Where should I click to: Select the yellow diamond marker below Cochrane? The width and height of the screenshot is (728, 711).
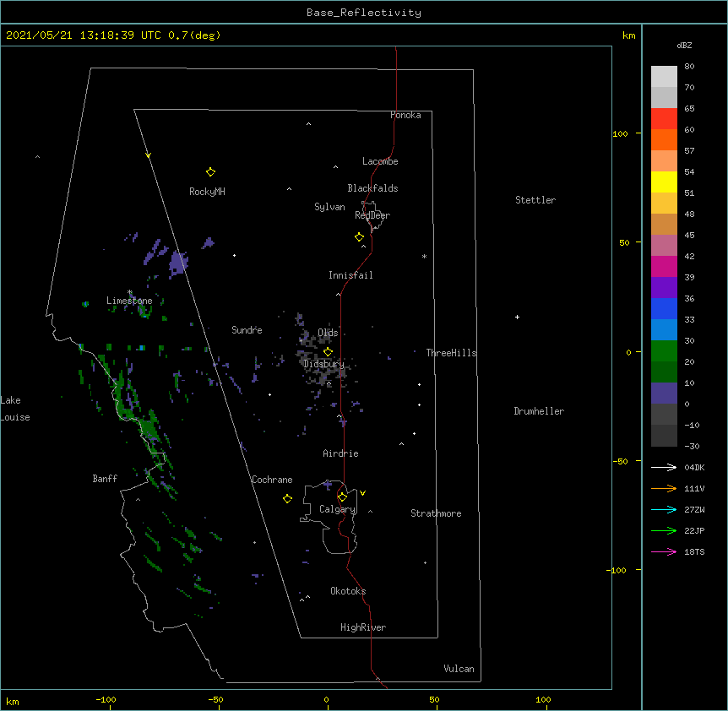[287, 498]
